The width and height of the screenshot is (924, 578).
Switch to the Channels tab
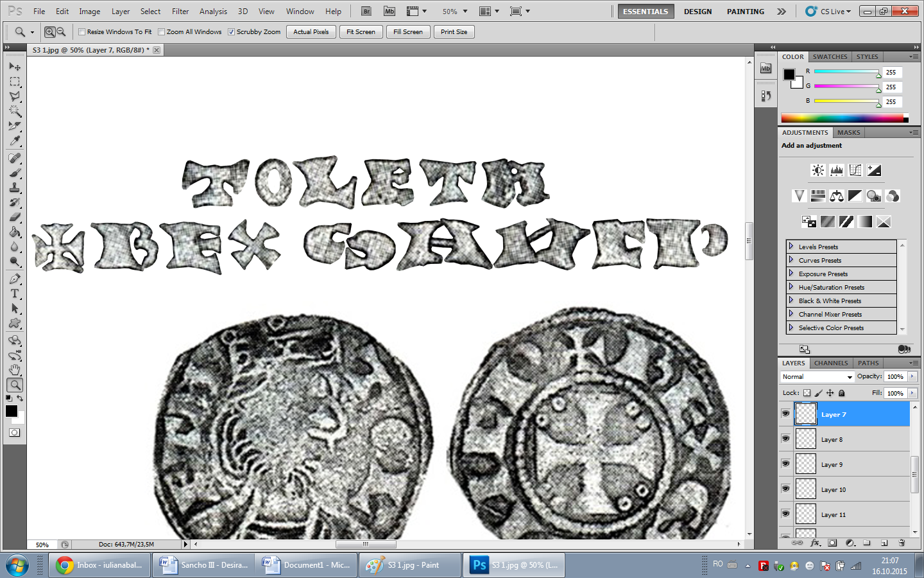[x=831, y=363]
